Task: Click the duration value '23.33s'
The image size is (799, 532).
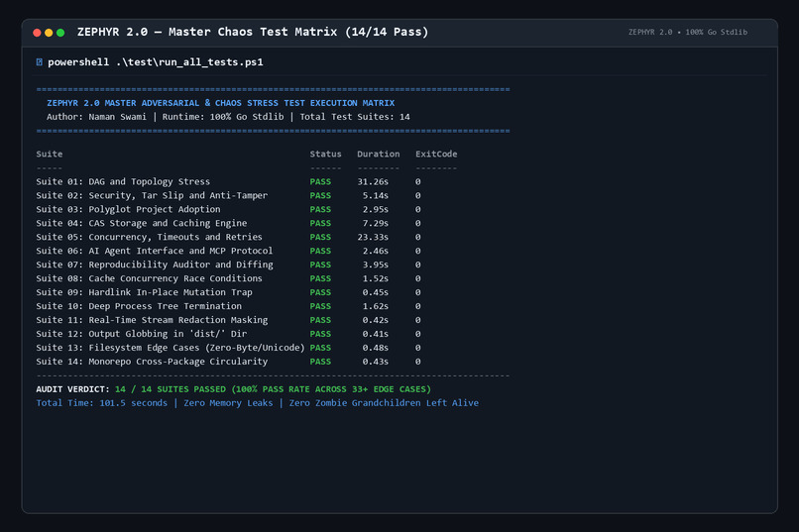Action: pyautogui.click(x=373, y=237)
